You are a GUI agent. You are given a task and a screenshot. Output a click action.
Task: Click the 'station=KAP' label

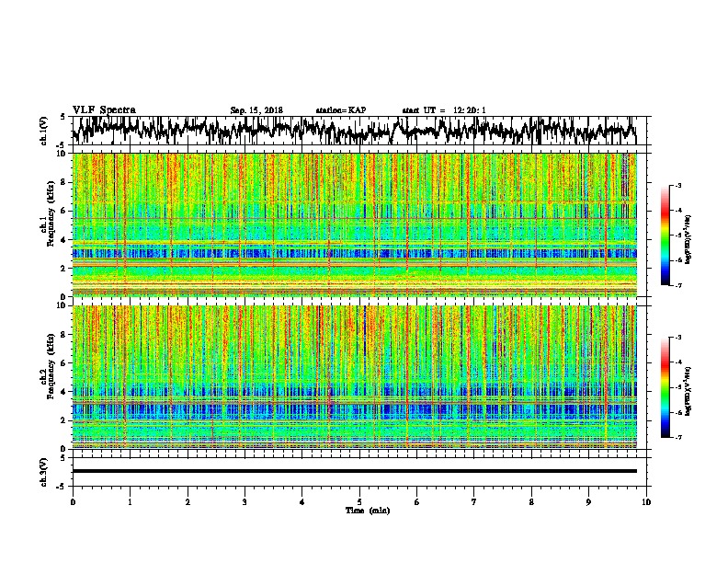pyautogui.click(x=341, y=110)
